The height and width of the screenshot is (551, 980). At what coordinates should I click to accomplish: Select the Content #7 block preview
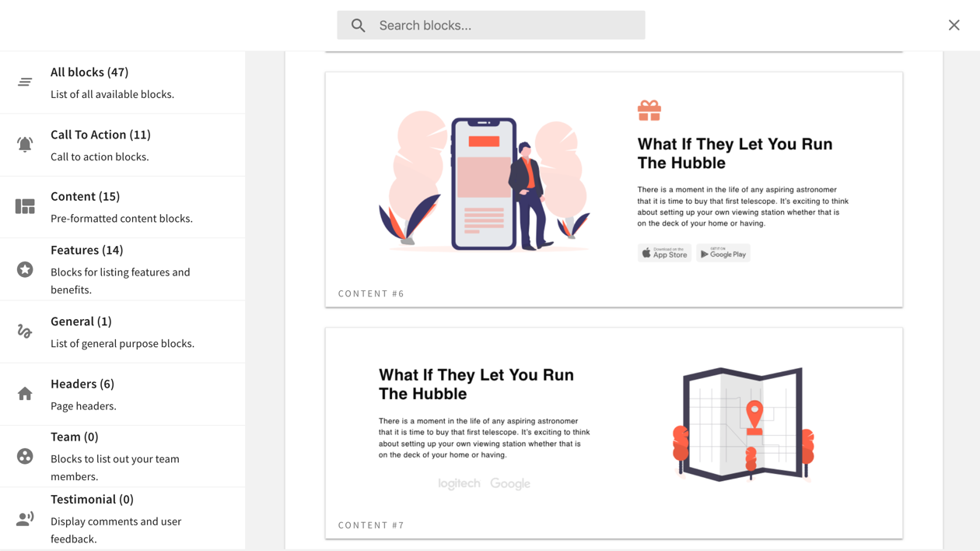pos(614,433)
